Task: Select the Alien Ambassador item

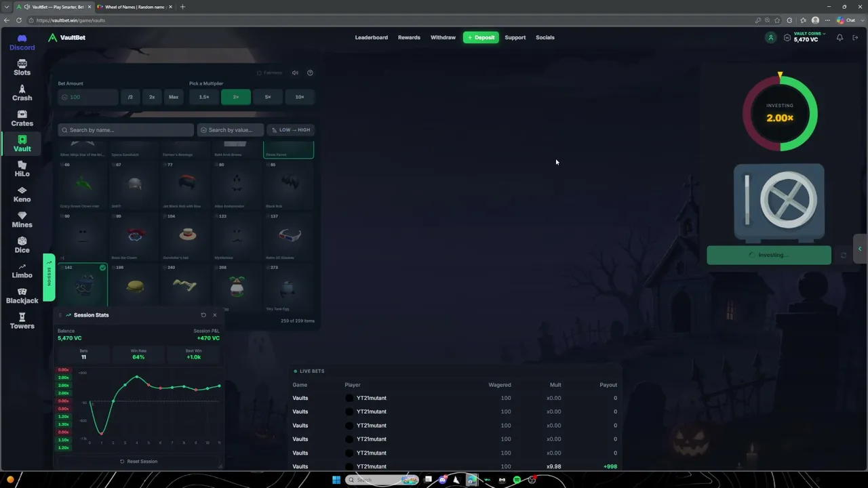Action: (x=237, y=184)
